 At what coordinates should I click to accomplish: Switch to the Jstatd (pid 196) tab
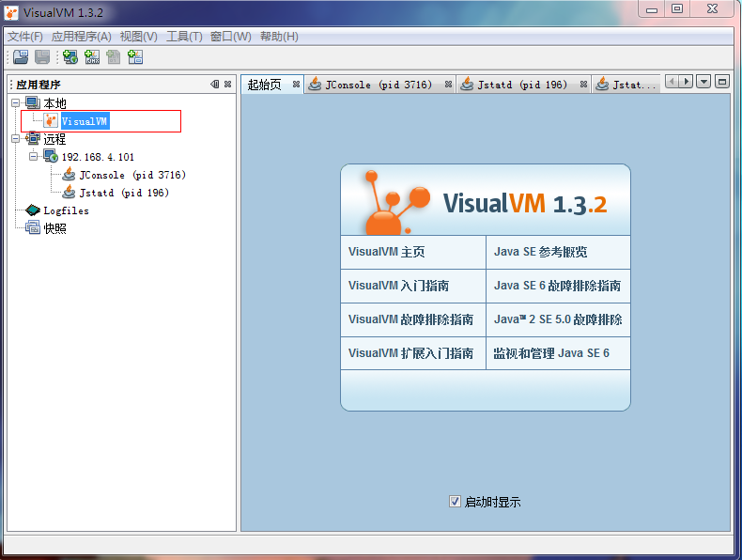click(522, 85)
